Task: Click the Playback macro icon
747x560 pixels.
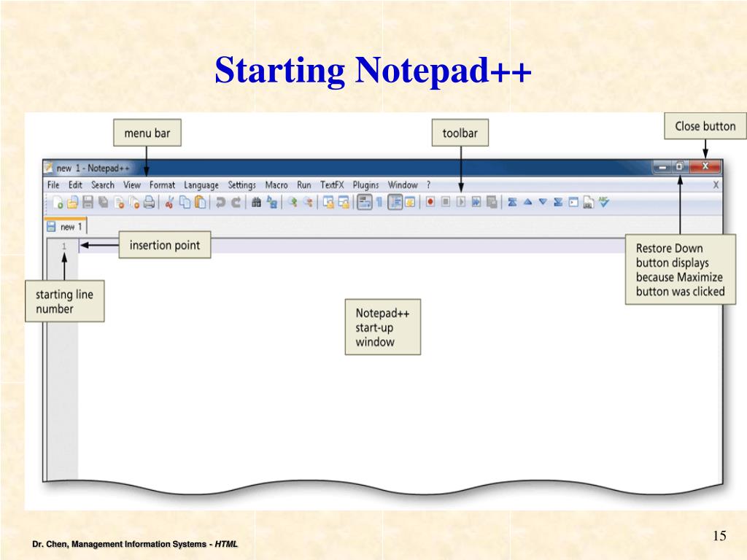Action: click(461, 203)
